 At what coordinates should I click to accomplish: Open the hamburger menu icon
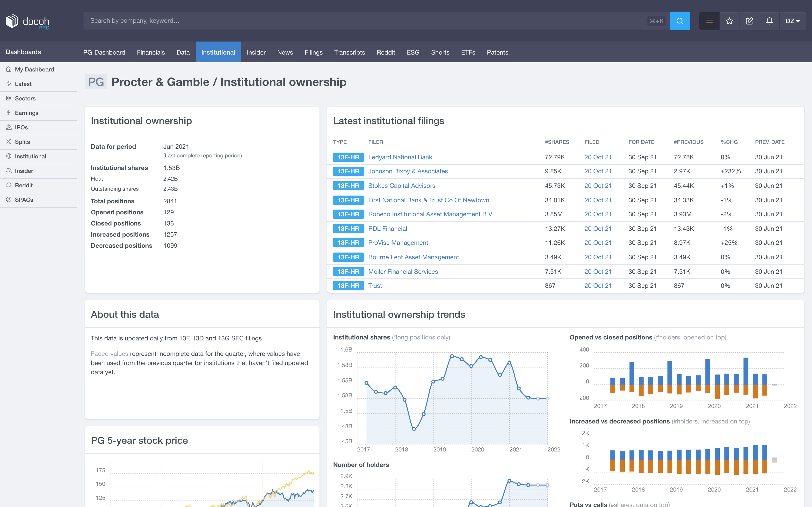(709, 21)
